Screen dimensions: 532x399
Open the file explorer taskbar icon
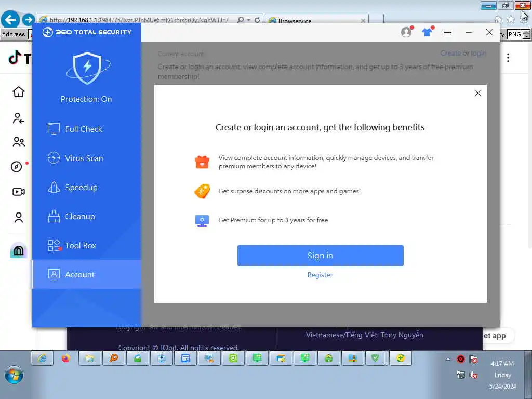[x=89, y=358]
